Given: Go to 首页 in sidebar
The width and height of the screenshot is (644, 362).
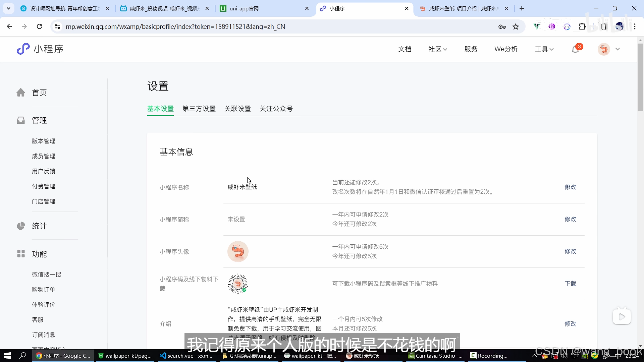Looking at the screenshot, I should [39, 93].
